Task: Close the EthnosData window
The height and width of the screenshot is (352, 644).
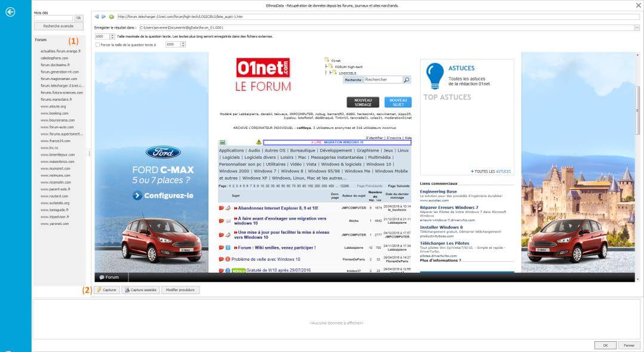Action: click(x=638, y=5)
